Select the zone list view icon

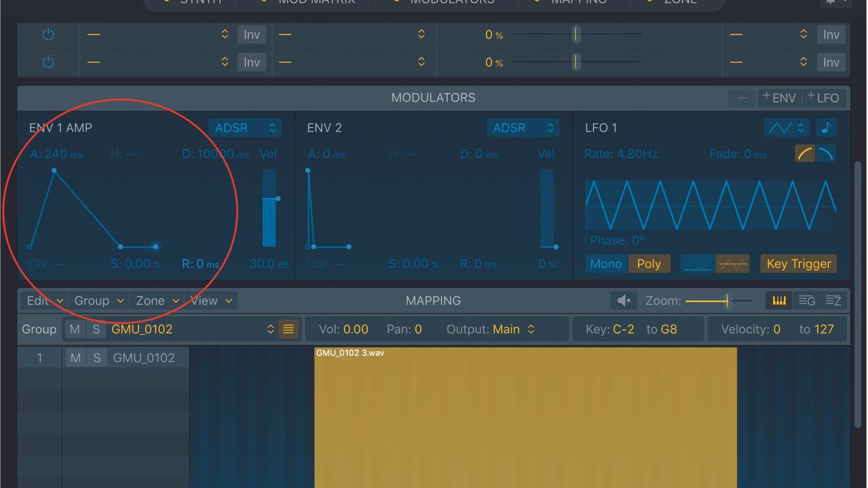(833, 300)
